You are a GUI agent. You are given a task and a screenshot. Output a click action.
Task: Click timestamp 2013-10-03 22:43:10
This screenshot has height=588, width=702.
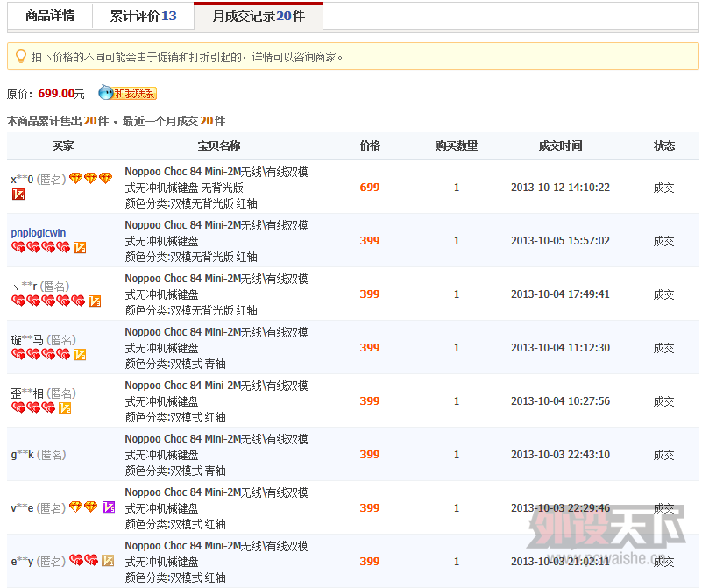(561, 455)
